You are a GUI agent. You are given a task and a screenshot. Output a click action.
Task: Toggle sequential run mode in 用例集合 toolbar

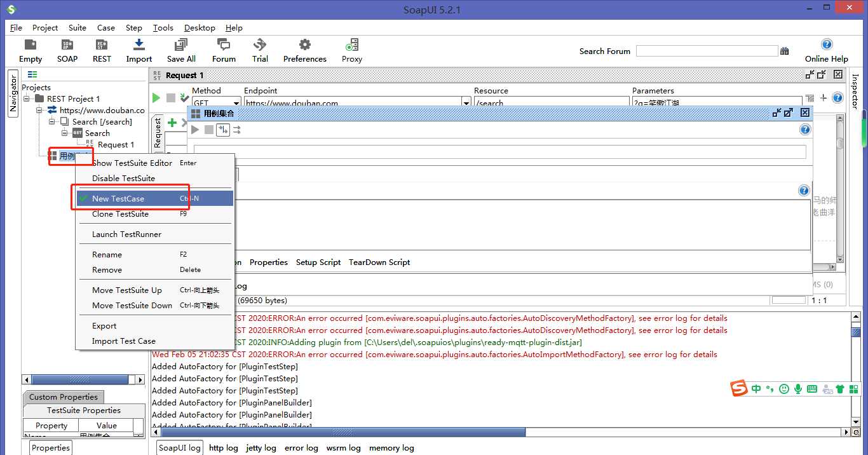[223, 130]
